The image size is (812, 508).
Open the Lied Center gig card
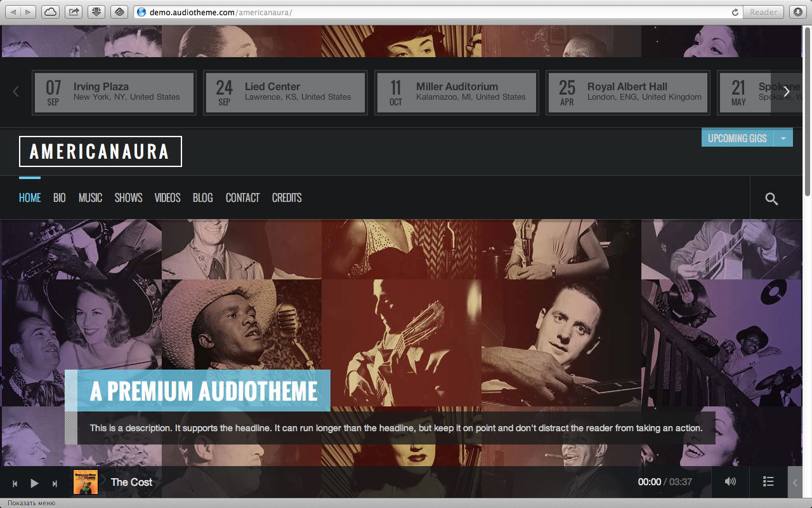coord(285,93)
